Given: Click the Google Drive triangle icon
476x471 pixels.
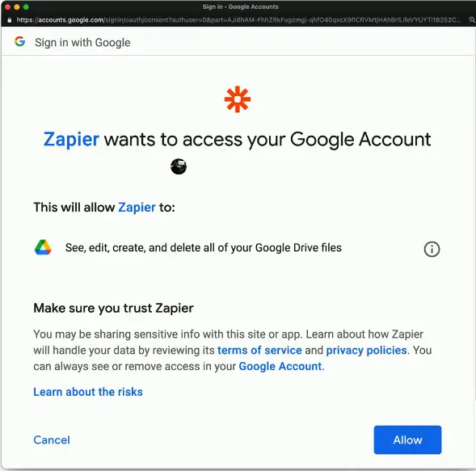Looking at the screenshot, I should 43,247.
